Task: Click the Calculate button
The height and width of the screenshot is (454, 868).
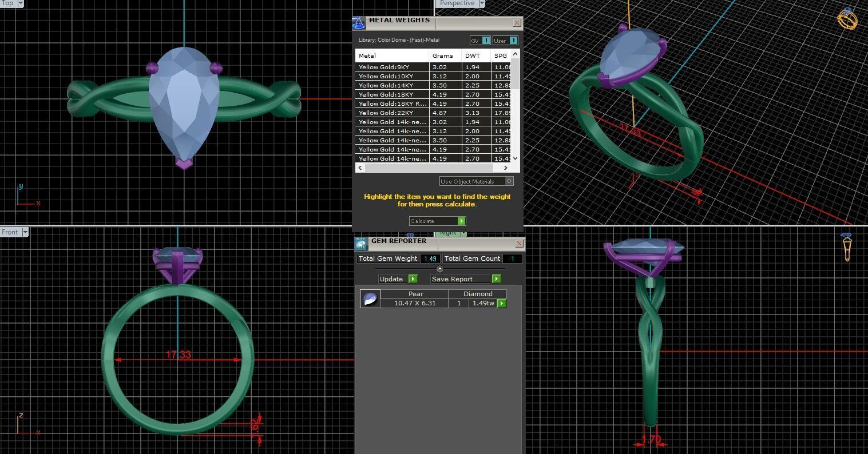Action: coord(438,221)
